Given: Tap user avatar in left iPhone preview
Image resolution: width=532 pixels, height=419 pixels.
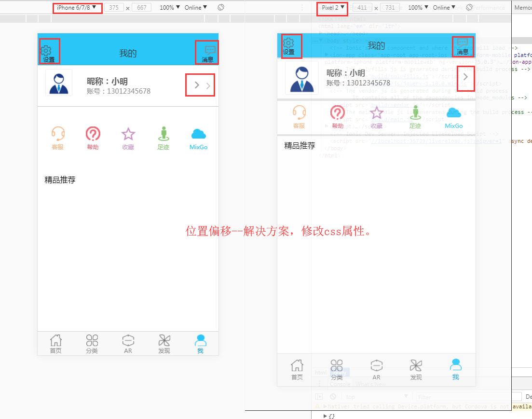Looking at the screenshot, I should [59, 83].
